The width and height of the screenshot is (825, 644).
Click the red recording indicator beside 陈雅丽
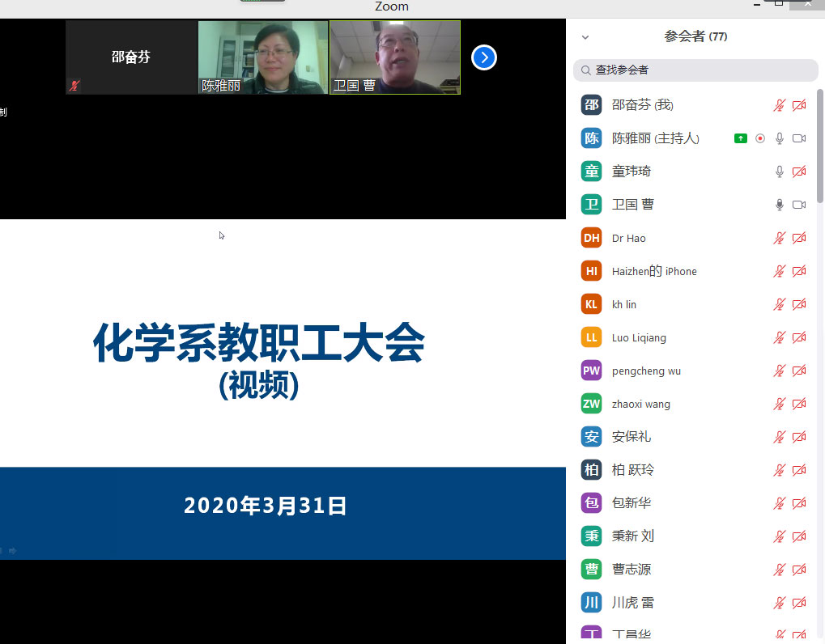pyautogui.click(x=759, y=138)
